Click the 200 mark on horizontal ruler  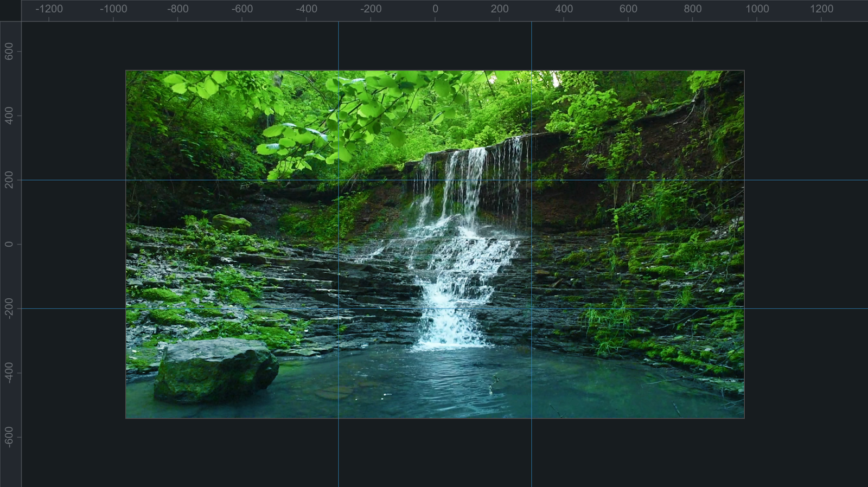click(x=500, y=9)
